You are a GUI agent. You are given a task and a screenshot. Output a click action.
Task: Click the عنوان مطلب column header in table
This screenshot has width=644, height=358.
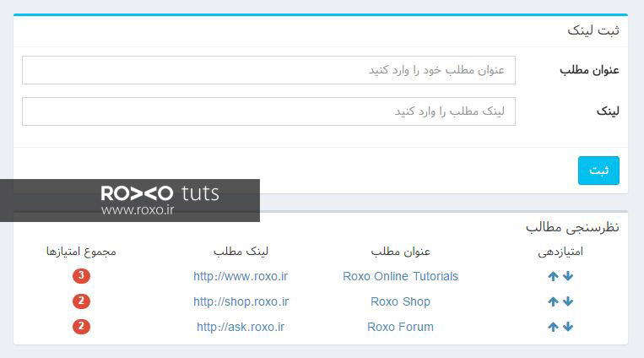click(x=400, y=252)
